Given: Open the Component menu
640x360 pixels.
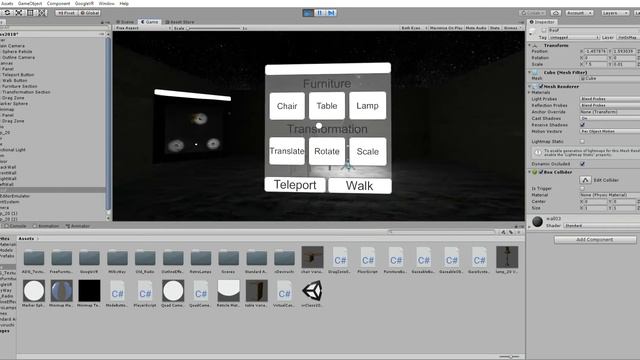Looking at the screenshot, I should click(x=58, y=3).
